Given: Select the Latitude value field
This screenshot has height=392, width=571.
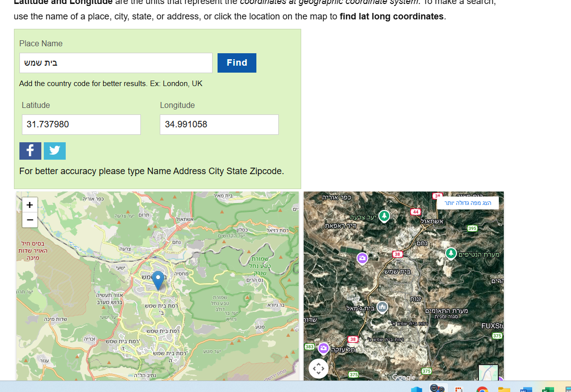Looking at the screenshot, I should [81, 124].
